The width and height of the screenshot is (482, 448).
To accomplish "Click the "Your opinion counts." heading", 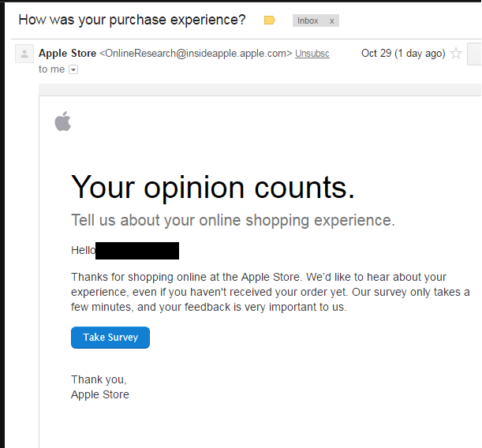I will click(213, 187).
